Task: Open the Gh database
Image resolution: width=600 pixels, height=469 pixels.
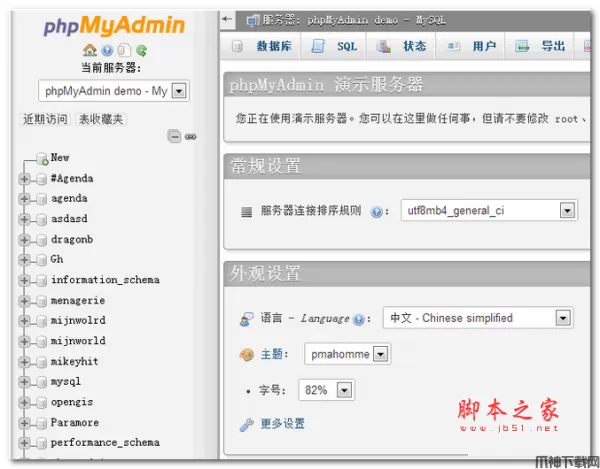Action: pos(57,260)
